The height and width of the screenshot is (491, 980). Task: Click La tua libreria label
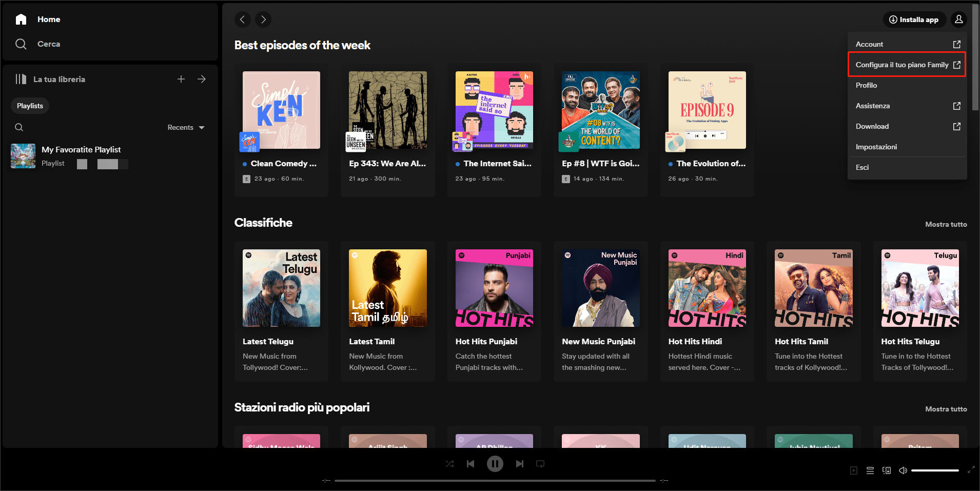(x=59, y=79)
